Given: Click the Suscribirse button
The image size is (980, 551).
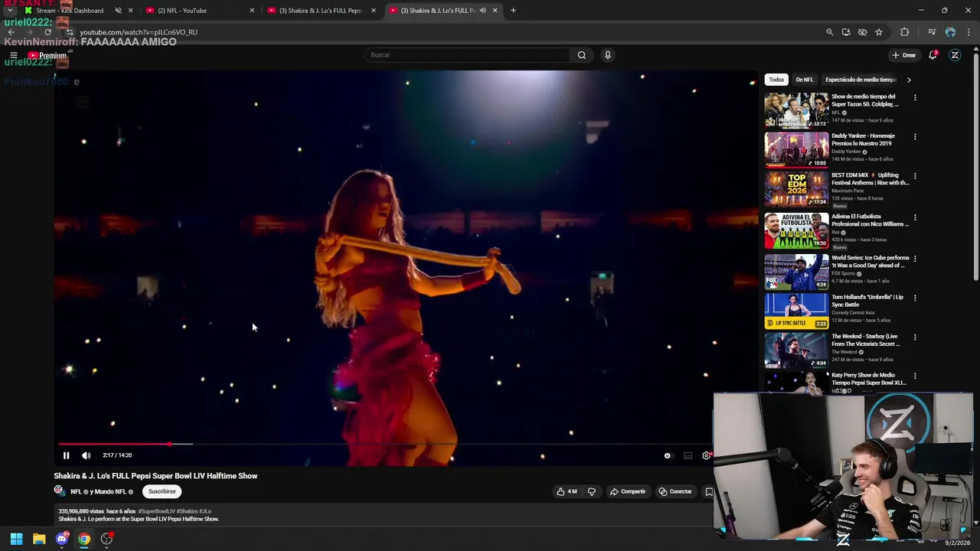Looking at the screenshot, I should (x=162, y=491).
